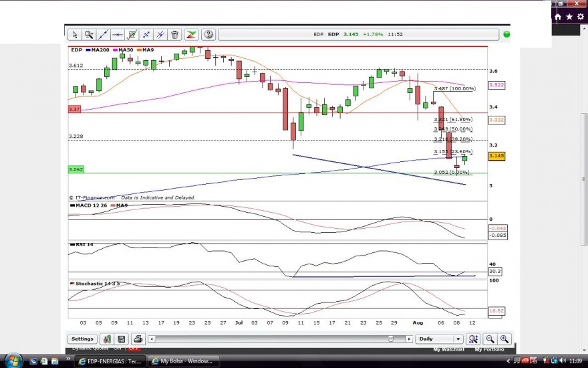Click the 3.228 dashed level label
The height and width of the screenshot is (368, 588).
pos(76,136)
